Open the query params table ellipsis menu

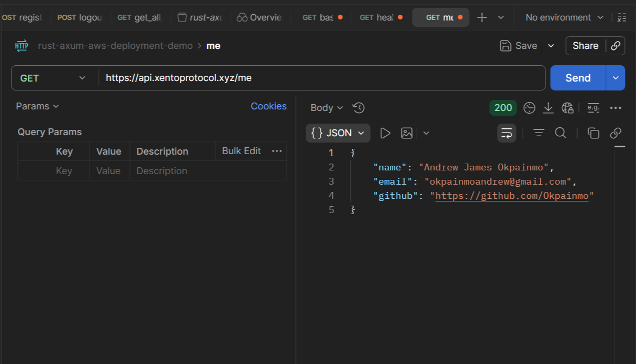[x=277, y=151]
